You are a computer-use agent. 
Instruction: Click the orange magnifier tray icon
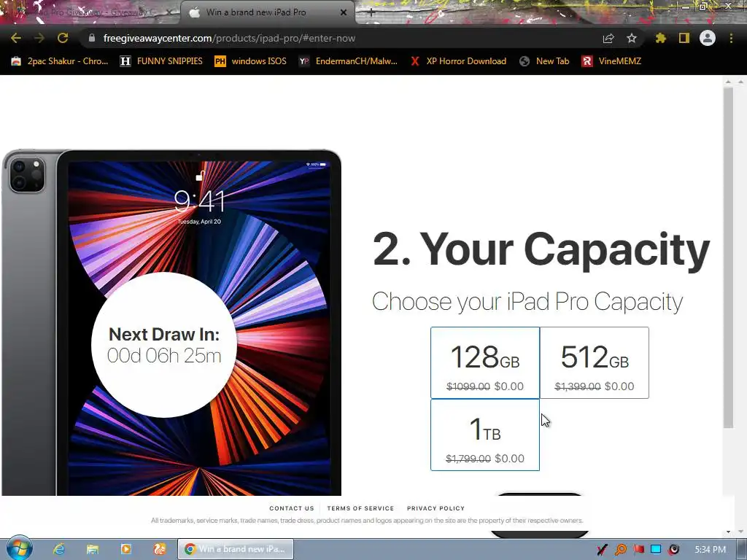pyautogui.click(x=620, y=550)
